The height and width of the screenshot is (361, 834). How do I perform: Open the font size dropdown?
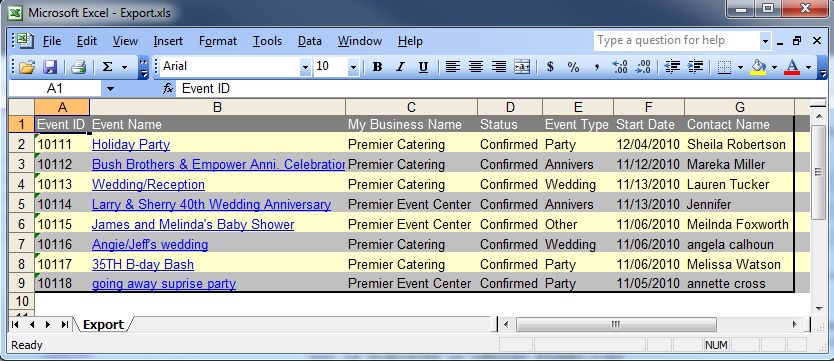pos(353,67)
